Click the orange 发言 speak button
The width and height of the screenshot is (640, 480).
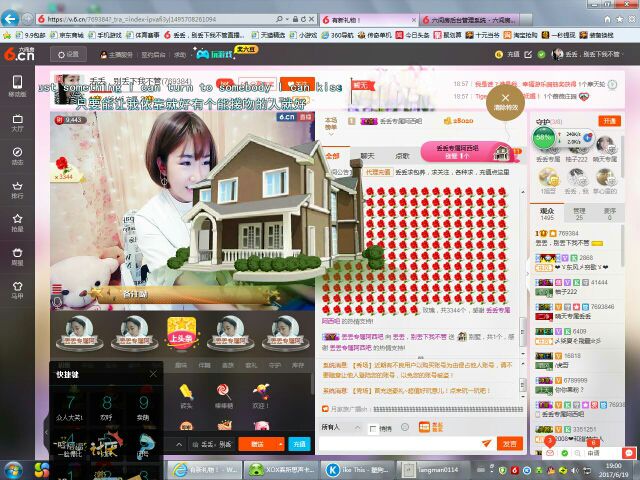click(510, 443)
